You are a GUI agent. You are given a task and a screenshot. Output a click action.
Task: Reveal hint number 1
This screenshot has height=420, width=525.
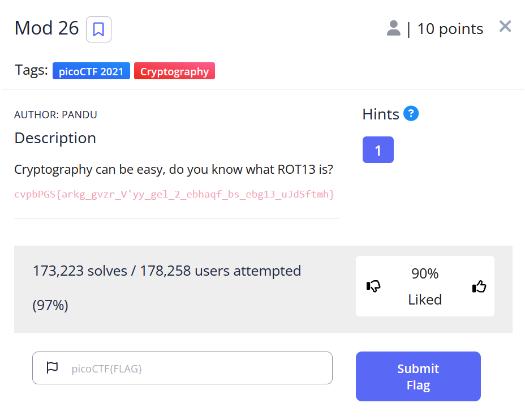click(378, 150)
